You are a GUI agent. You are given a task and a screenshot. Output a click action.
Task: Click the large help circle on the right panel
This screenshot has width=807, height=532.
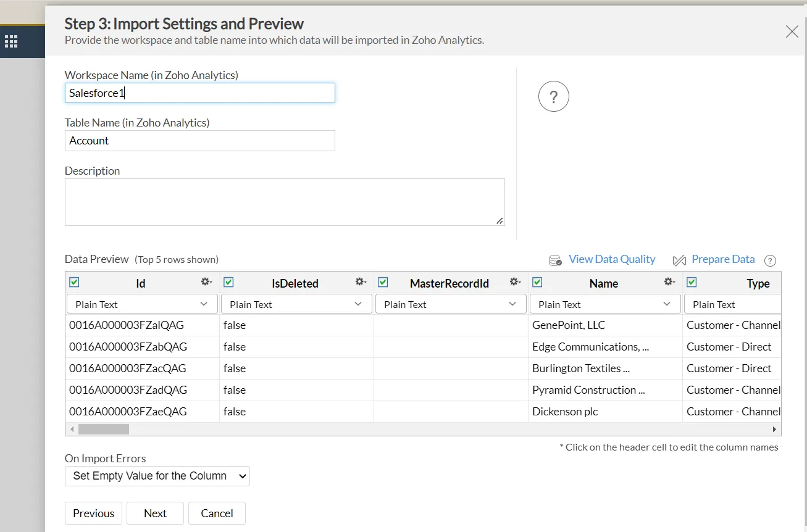(x=554, y=96)
